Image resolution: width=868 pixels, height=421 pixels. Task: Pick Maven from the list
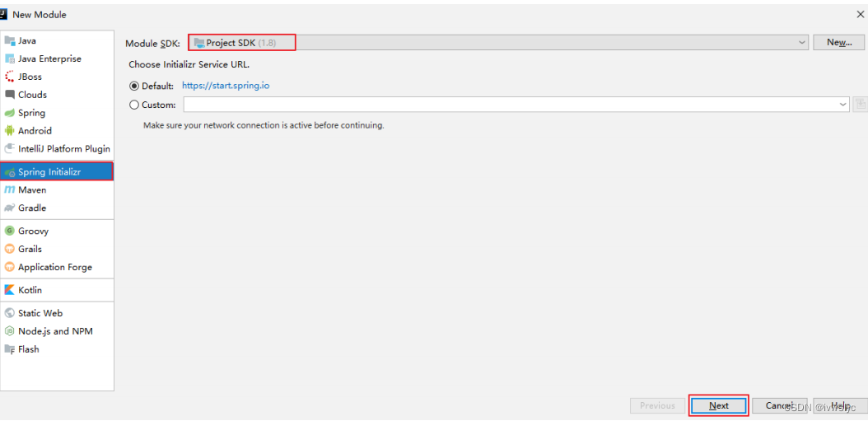pos(58,190)
